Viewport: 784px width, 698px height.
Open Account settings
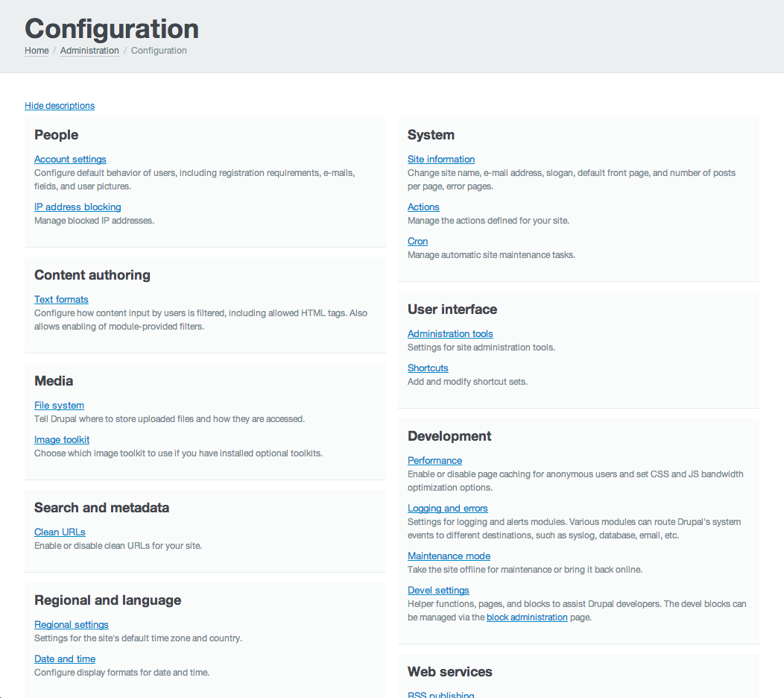[x=70, y=159]
